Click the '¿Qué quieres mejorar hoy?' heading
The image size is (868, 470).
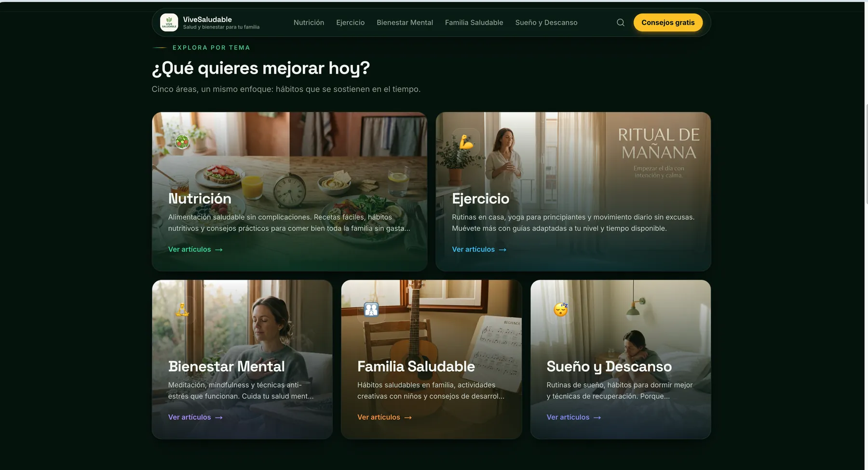(x=261, y=68)
